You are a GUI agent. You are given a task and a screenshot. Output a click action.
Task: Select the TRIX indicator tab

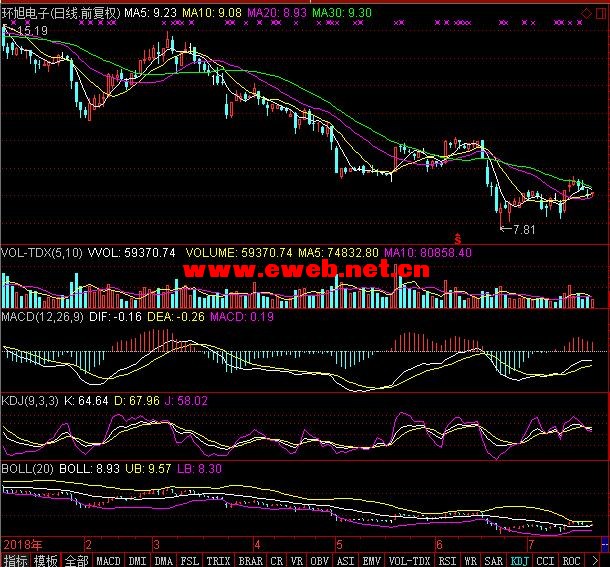(218, 561)
